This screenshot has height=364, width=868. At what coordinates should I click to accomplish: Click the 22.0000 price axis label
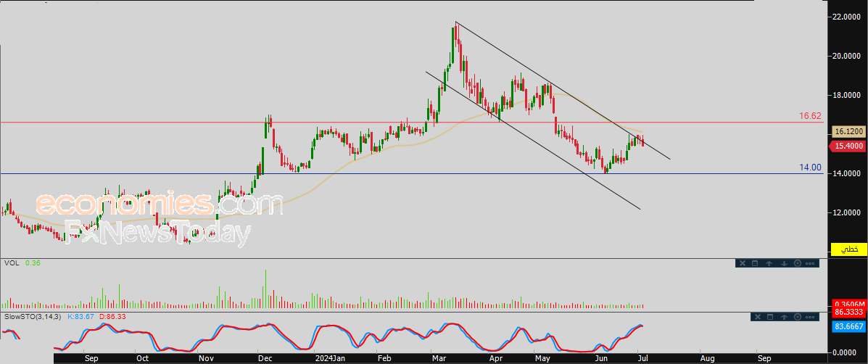[x=848, y=17]
